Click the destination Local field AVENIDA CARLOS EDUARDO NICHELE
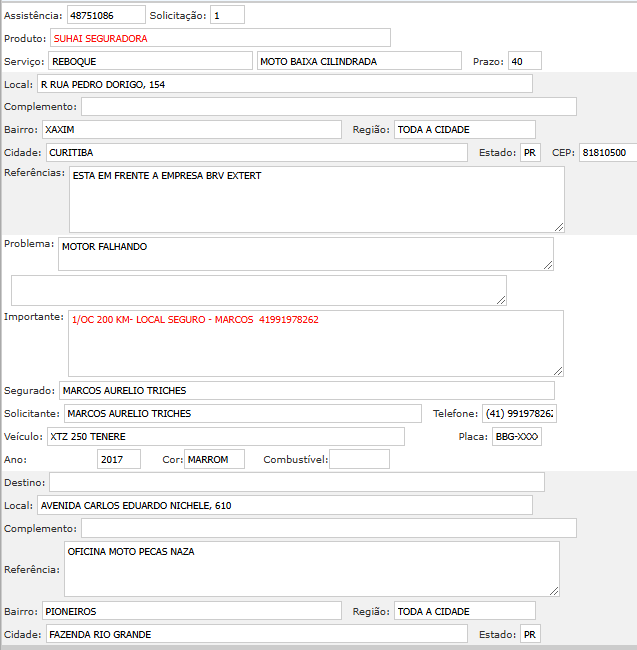The height and width of the screenshot is (650, 637). click(x=284, y=505)
